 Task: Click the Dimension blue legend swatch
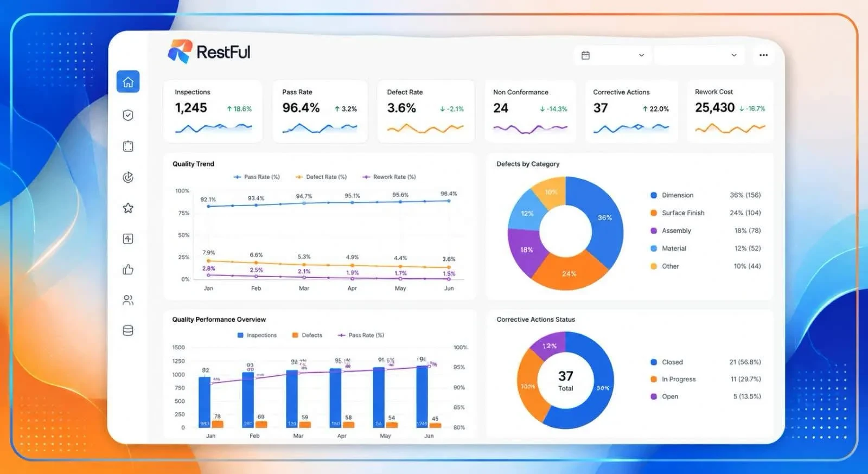(x=654, y=195)
